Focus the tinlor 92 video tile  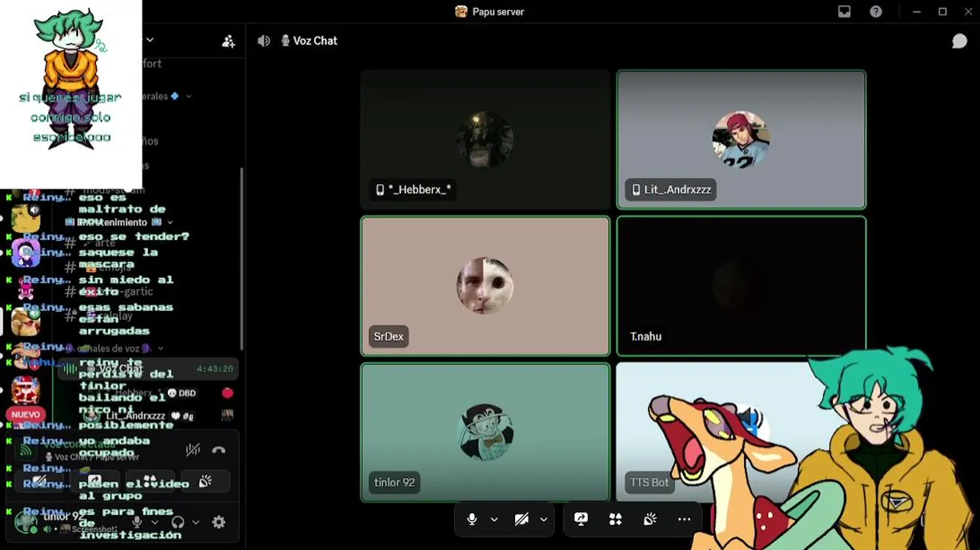coord(485,432)
